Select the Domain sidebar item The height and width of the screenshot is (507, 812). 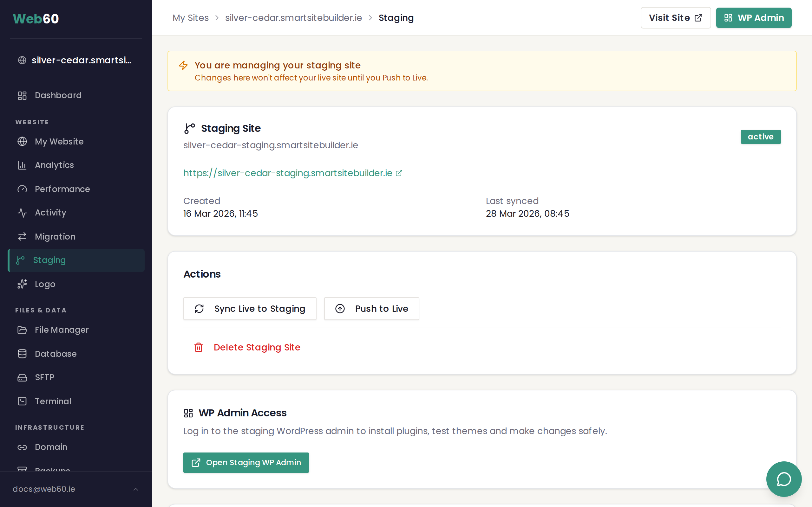point(51,447)
